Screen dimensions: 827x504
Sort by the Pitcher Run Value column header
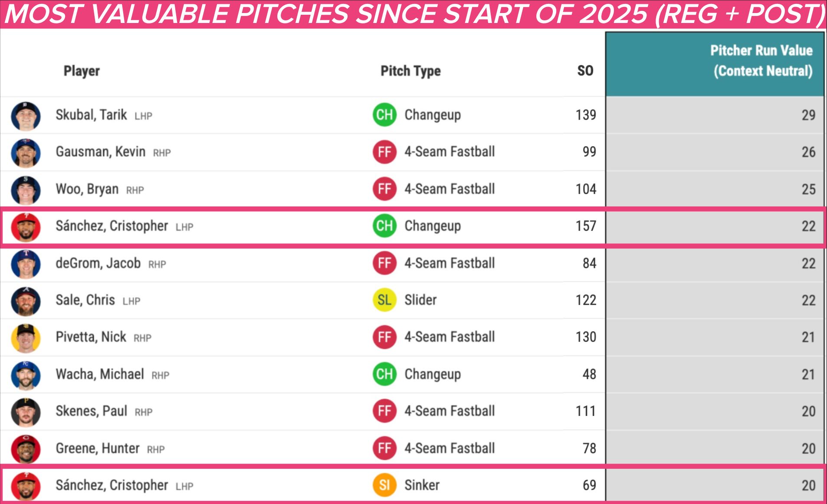click(761, 61)
